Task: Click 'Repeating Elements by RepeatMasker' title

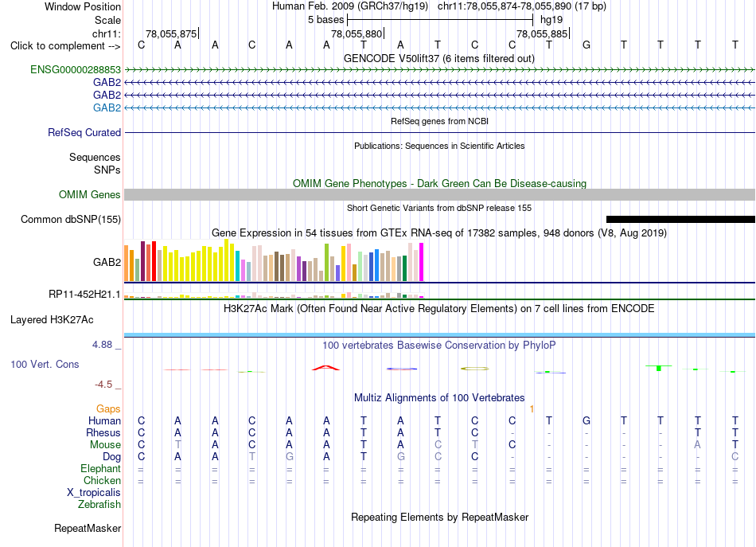Action: click(439, 517)
